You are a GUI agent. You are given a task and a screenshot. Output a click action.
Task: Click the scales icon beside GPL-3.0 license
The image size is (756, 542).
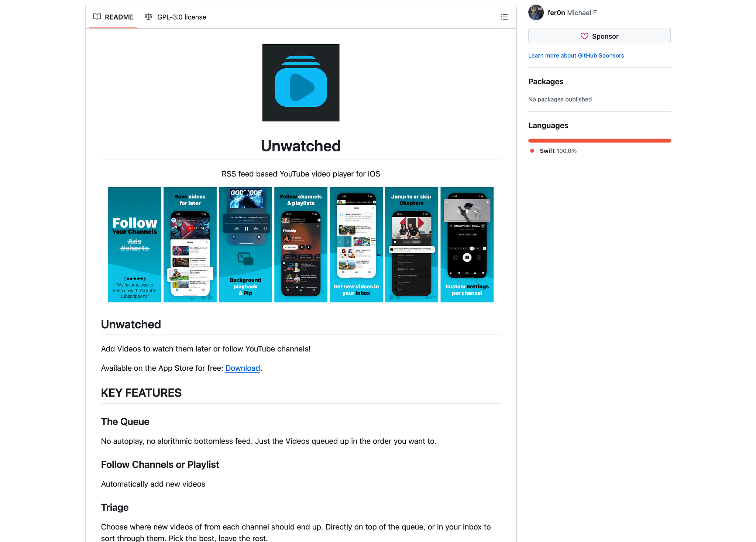click(148, 17)
